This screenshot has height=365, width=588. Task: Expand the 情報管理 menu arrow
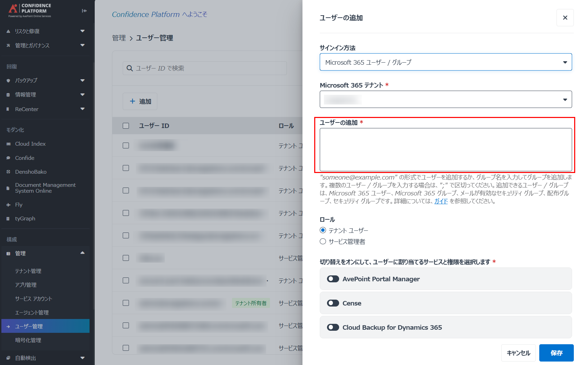pyautogui.click(x=83, y=94)
